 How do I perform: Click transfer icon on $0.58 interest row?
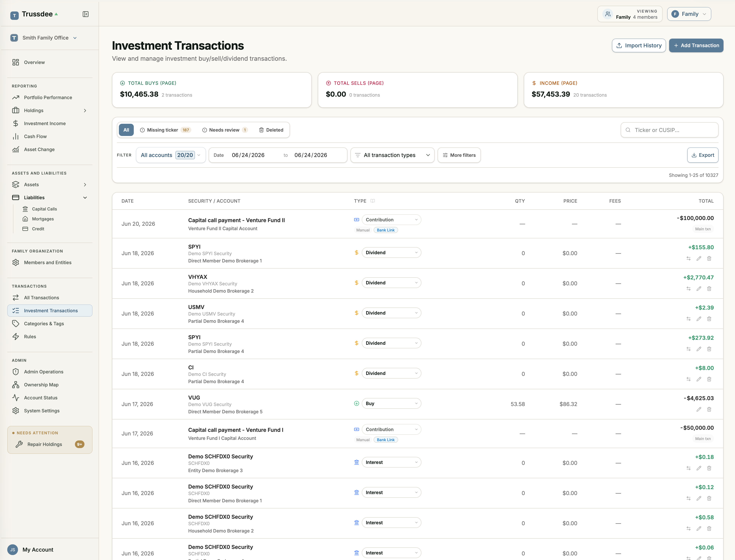pyautogui.click(x=688, y=528)
